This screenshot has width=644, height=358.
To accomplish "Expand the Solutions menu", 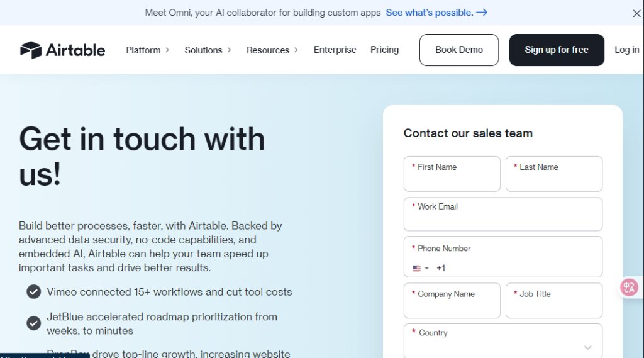I will coord(208,50).
